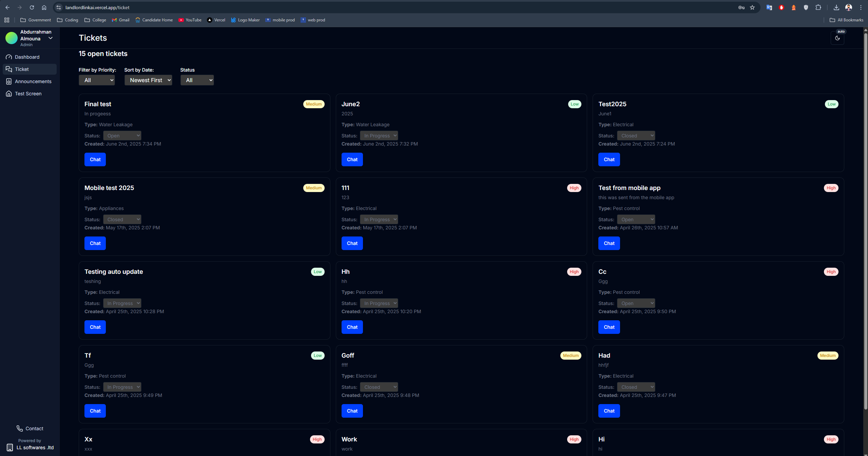Expand the Abdurrahman Almouna account chevron
Screen dimensions: 868x456
click(51, 38)
